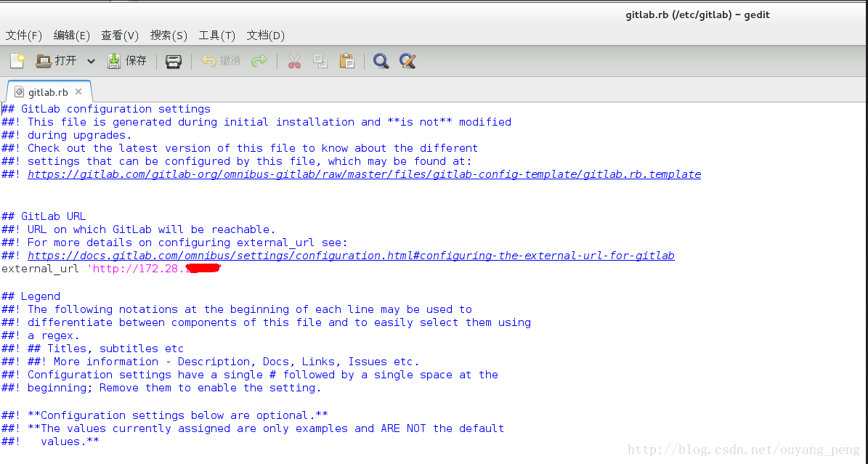868x464 pixels.
Task: Click the gitlab.rb.template URL link
Action: pos(364,174)
